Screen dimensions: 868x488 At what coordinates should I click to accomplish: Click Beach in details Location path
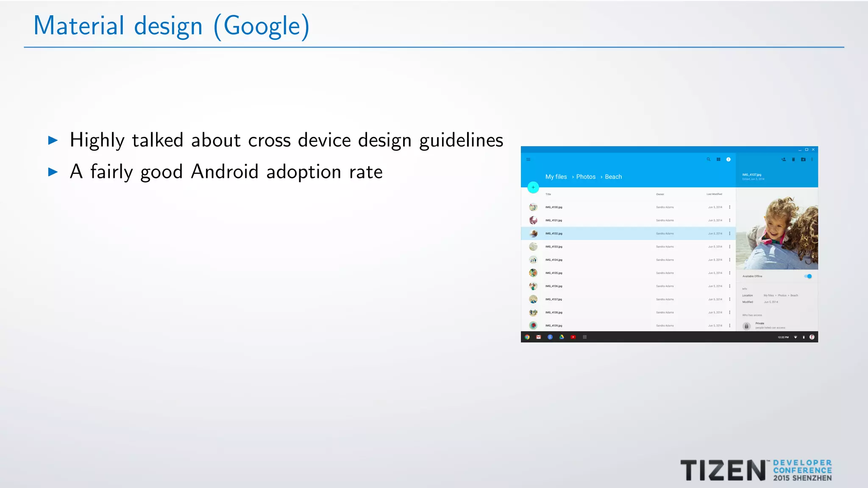(794, 295)
